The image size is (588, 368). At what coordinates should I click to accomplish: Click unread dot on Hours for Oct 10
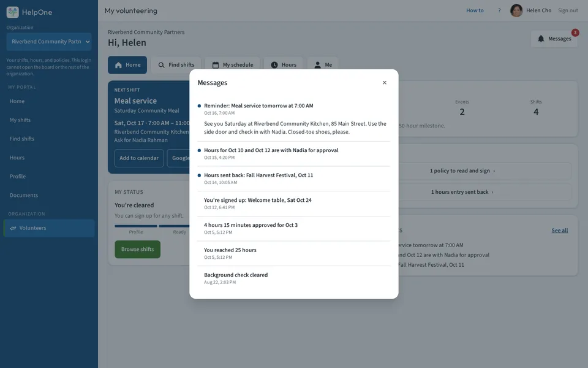point(199,150)
